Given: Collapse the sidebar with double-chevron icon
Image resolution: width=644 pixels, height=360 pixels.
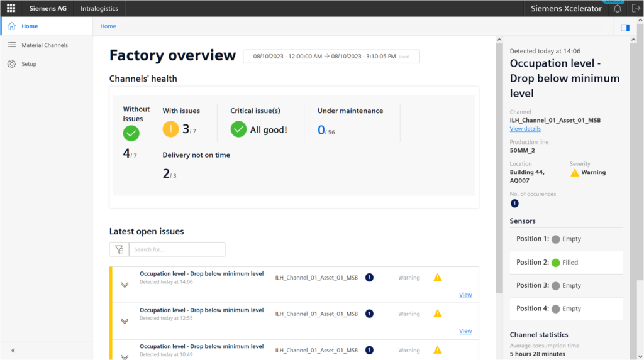Looking at the screenshot, I should click(x=13, y=351).
